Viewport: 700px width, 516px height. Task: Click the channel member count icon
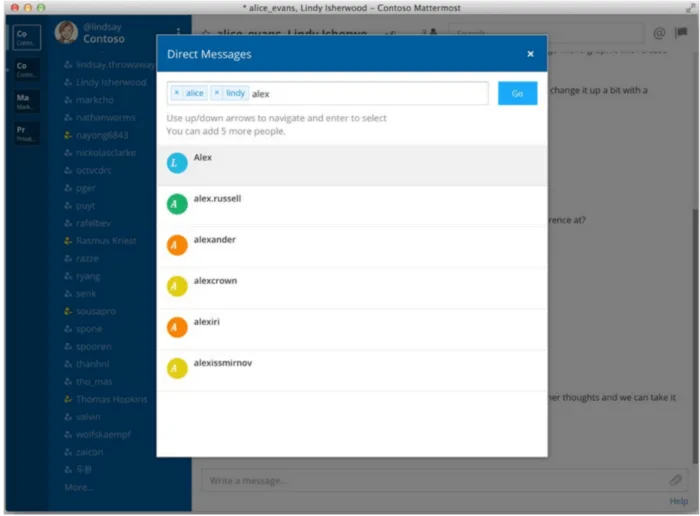click(429, 32)
